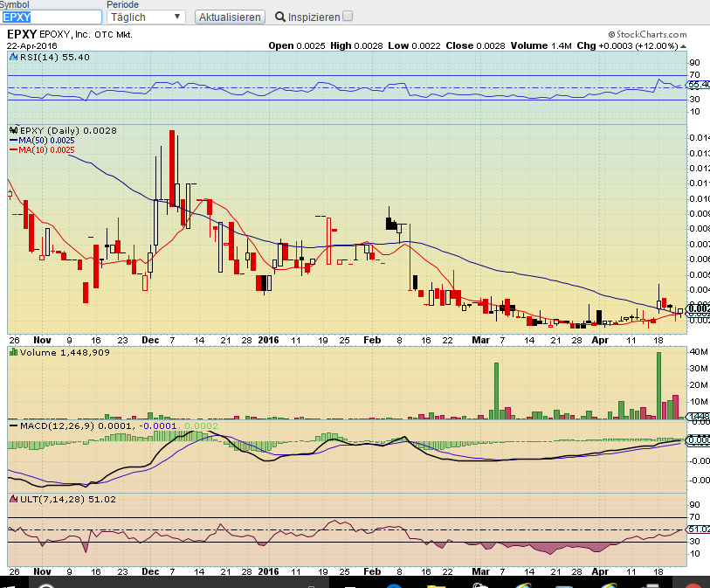Image resolution: width=710 pixels, height=588 pixels.
Task: Click the ULT(7,14,28) 51.02 label
Action: [x=68, y=499]
